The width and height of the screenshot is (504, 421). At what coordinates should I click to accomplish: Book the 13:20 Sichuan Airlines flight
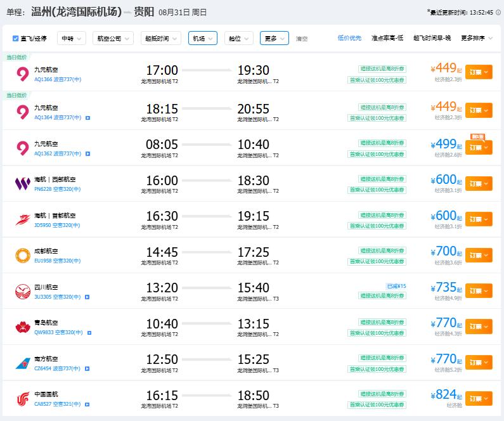tap(479, 291)
